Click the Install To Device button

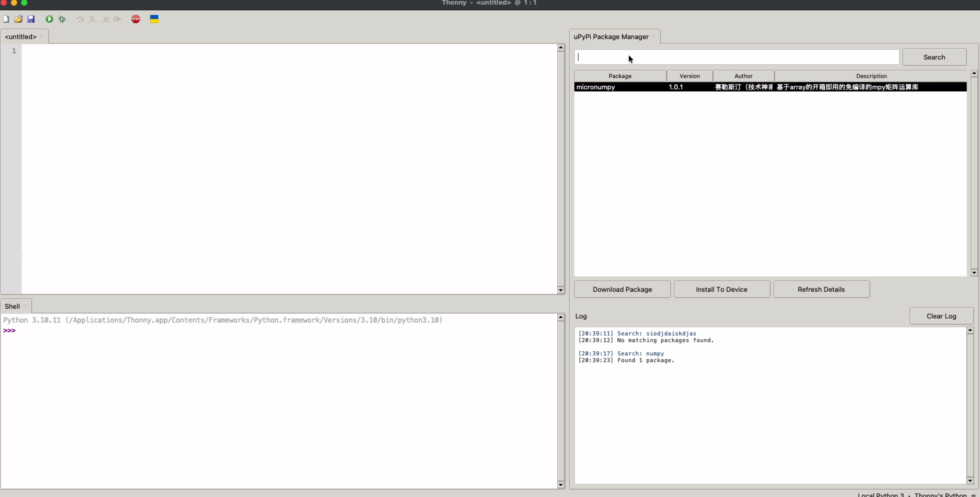721,289
